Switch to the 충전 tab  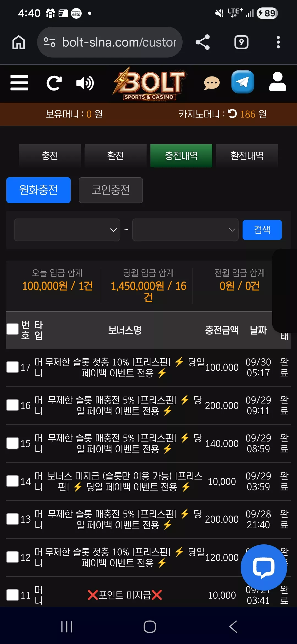coord(50,156)
